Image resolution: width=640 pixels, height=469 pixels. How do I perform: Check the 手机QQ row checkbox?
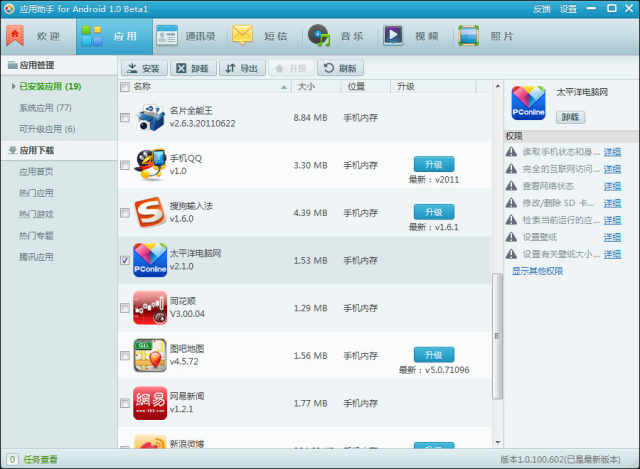coord(125,165)
